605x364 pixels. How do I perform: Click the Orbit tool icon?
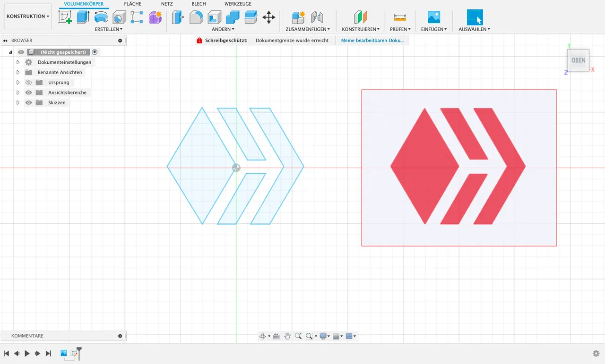[263, 336]
